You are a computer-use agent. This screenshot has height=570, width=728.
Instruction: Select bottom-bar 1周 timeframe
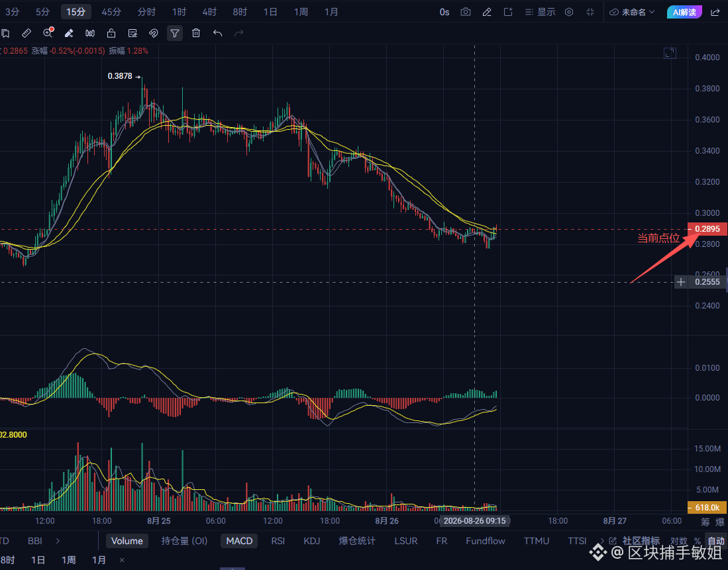pos(69,560)
